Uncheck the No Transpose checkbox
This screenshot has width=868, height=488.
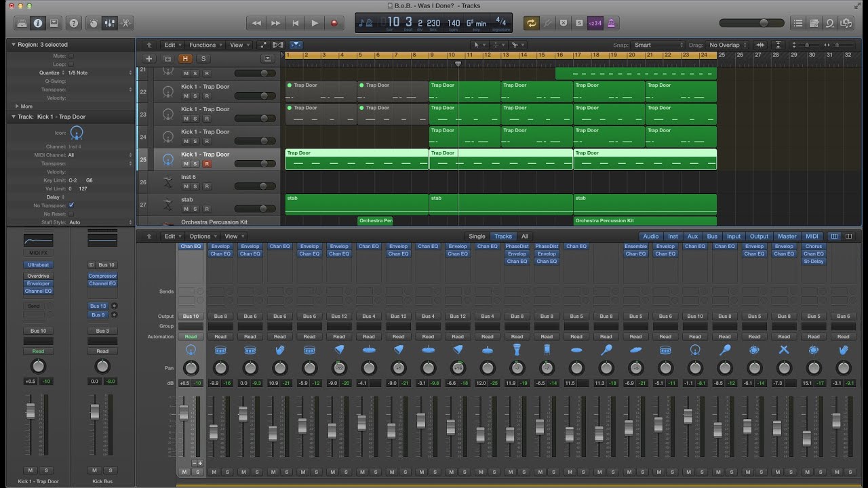(x=71, y=205)
